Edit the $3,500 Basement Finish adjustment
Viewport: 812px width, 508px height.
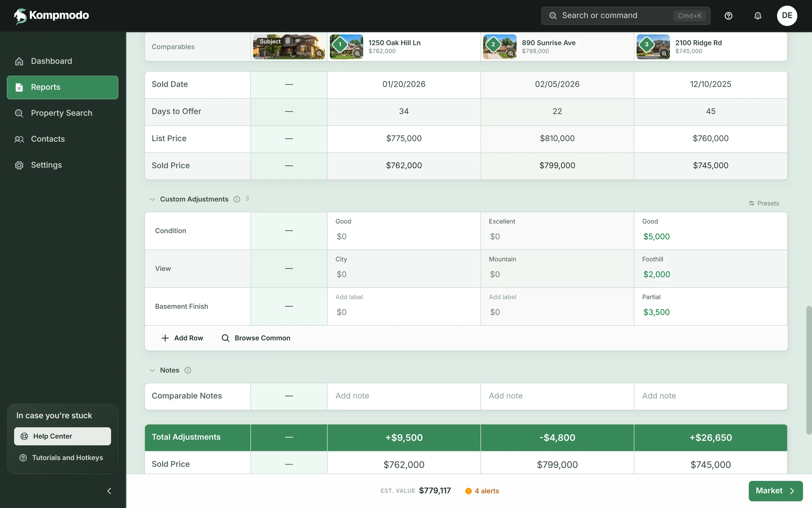pyautogui.click(x=656, y=312)
